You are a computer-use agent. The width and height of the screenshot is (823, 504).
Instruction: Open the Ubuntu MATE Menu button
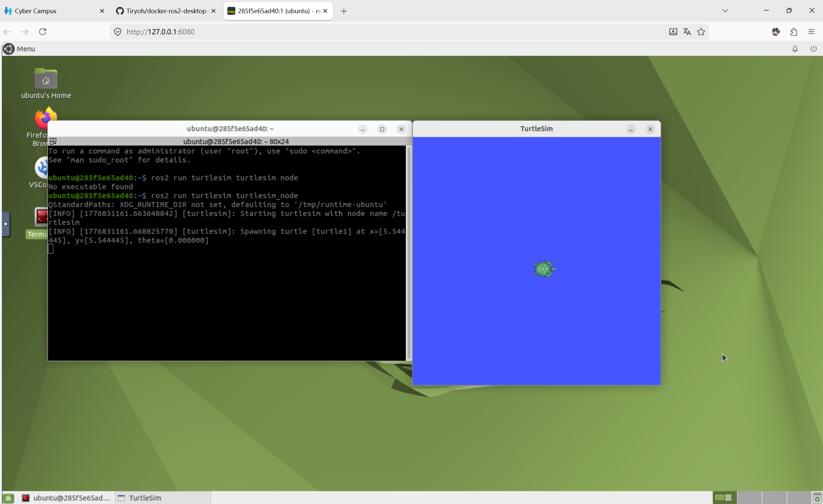(x=19, y=49)
